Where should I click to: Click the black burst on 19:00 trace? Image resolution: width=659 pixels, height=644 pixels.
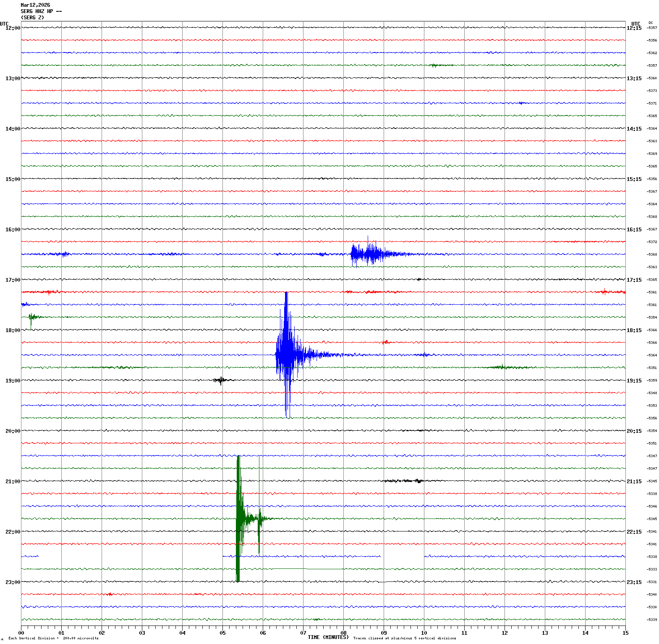(x=220, y=380)
